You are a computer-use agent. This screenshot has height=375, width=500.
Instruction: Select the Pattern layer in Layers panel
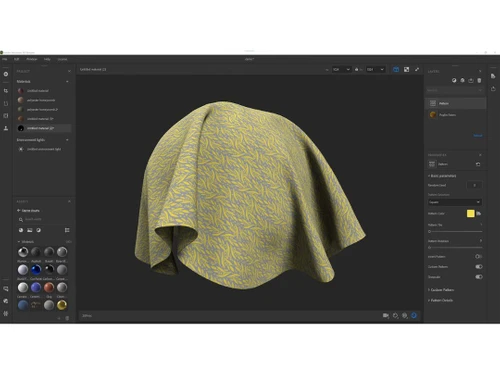point(456,103)
